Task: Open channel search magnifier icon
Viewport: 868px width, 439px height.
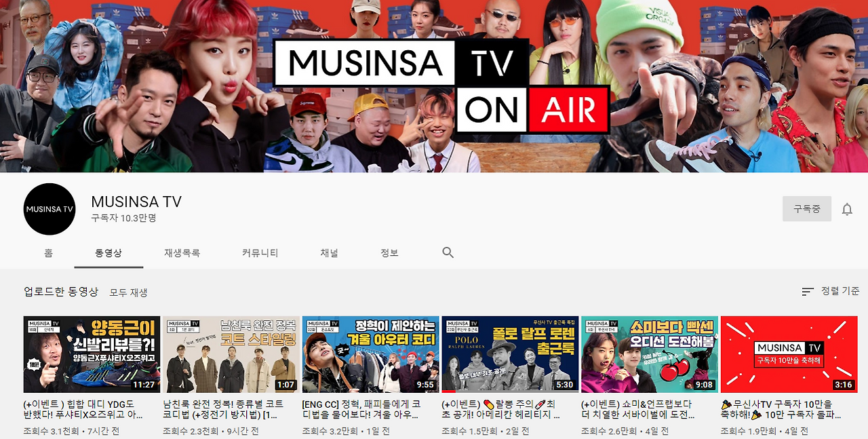Action: (x=448, y=252)
